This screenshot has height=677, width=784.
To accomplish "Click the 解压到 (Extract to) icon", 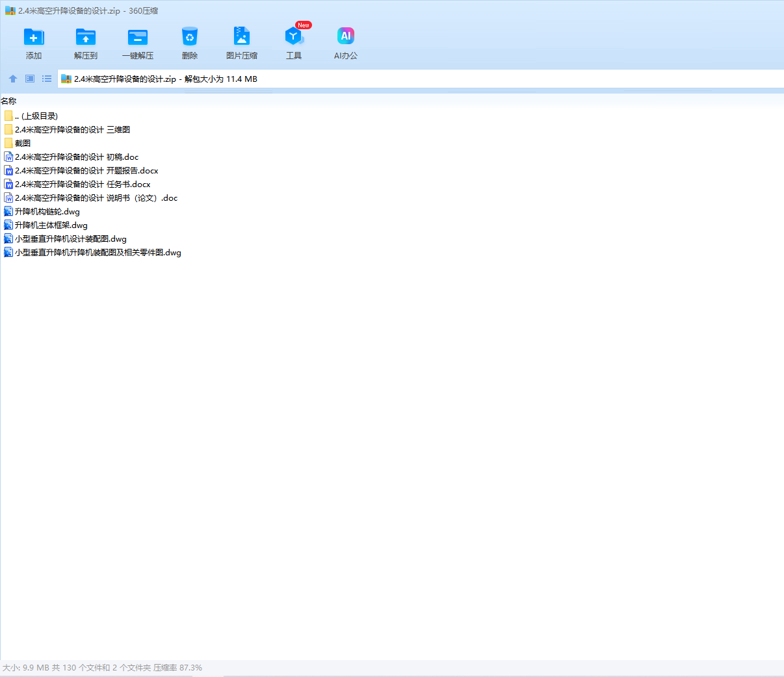I will pyautogui.click(x=86, y=37).
